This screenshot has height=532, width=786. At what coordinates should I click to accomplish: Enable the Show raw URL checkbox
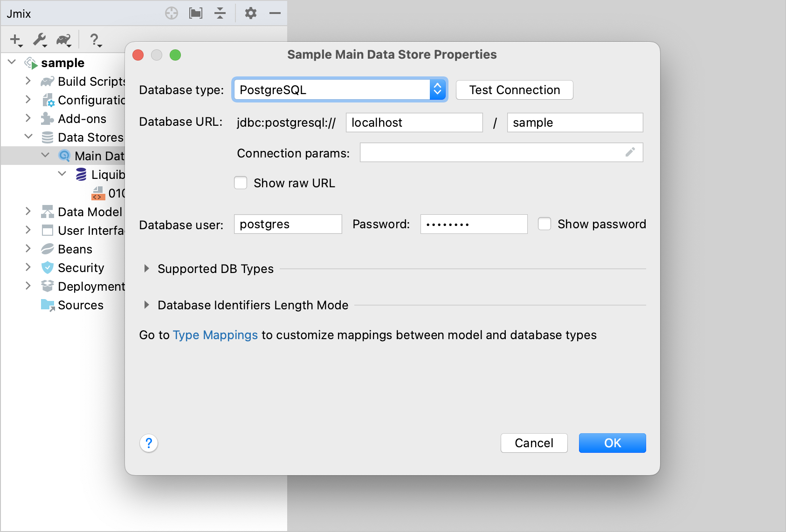(241, 183)
